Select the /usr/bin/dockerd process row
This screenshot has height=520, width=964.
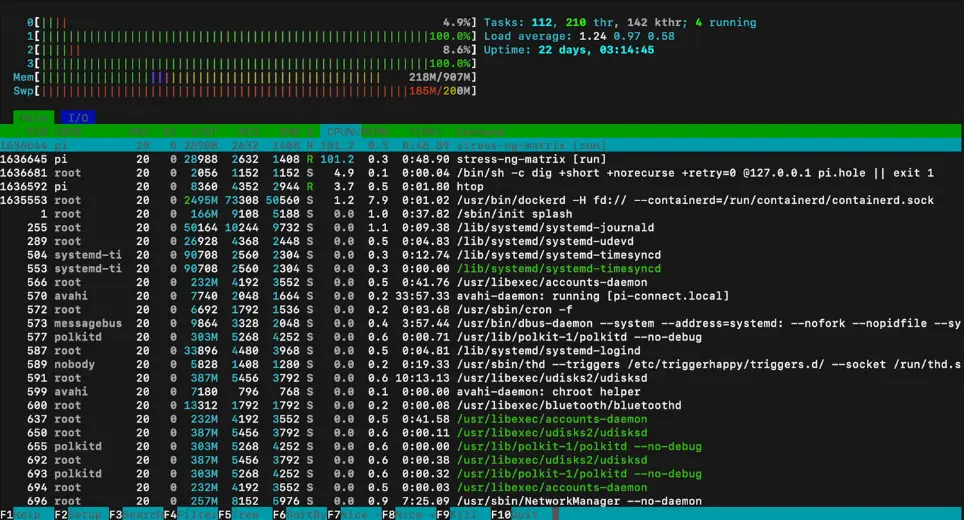[x=481, y=200]
